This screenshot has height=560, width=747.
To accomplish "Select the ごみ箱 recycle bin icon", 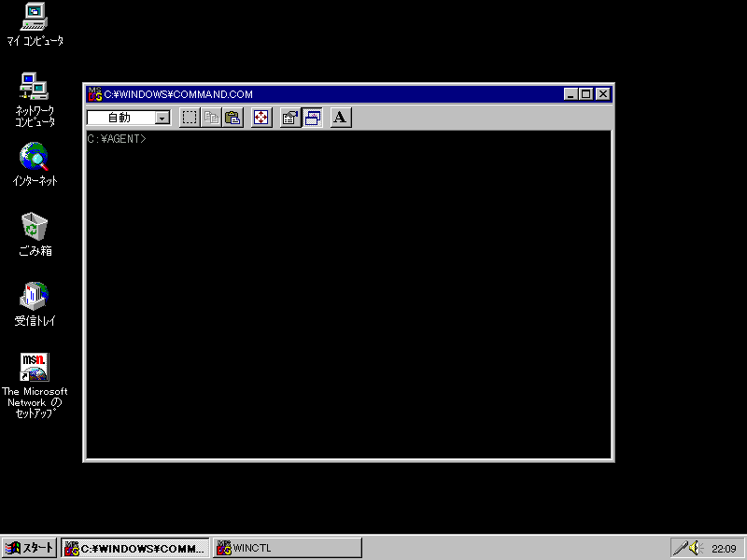I will (35, 234).
